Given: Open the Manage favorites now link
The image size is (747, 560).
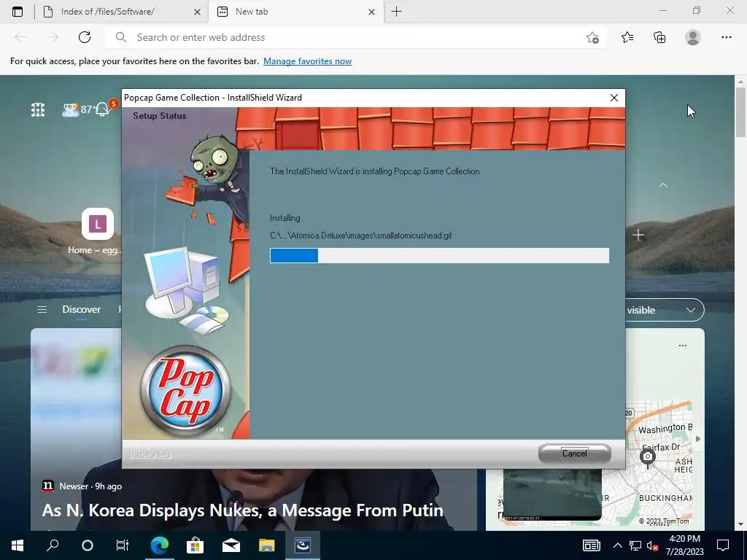Looking at the screenshot, I should click(307, 61).
